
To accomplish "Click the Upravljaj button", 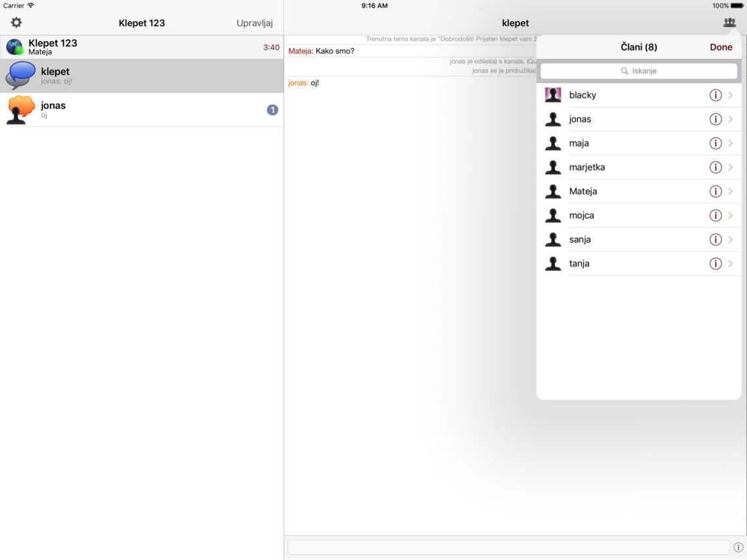I will (254, 22).
